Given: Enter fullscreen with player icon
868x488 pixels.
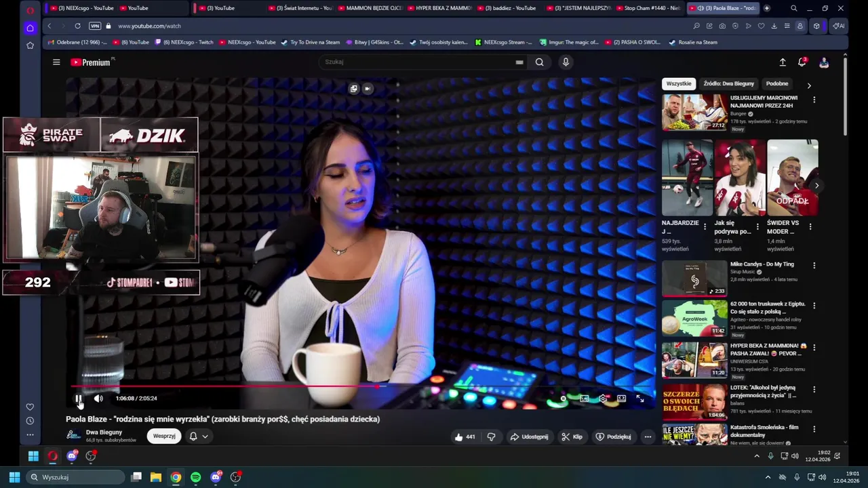Looking at the screenshot, I should coord(640,399).
